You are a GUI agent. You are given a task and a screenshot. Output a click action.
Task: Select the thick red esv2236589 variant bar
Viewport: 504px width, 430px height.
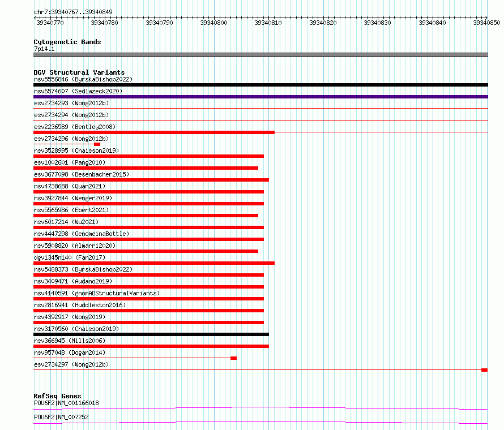(154, 132)
